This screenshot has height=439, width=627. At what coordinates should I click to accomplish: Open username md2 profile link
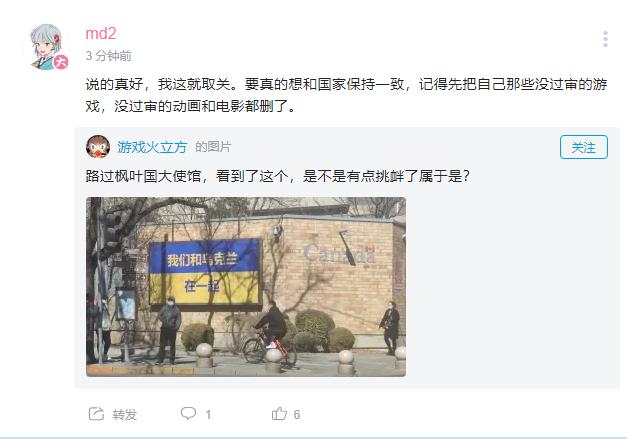pyautogui.click(x=101, y=34)
